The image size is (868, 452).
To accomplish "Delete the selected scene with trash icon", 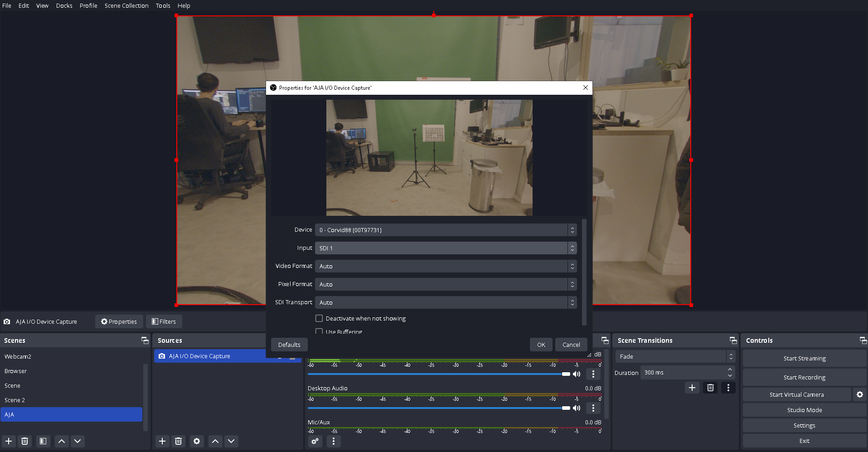I will (25, 441).
